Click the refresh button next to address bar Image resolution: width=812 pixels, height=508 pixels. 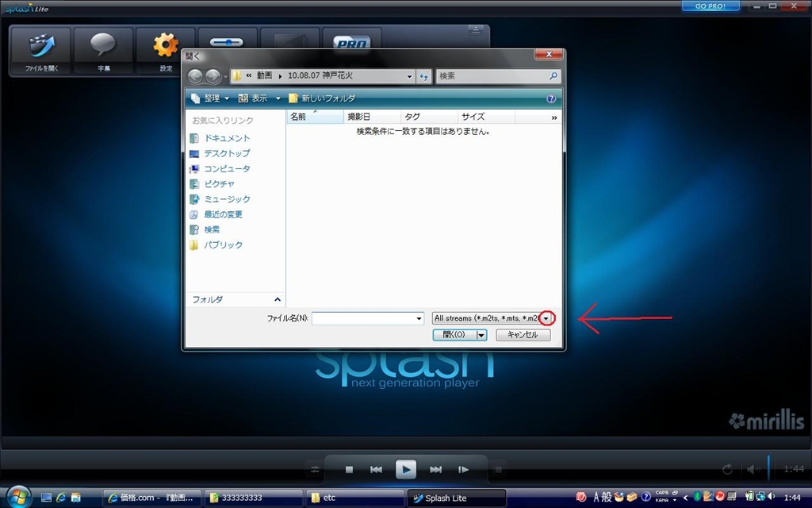click(x=423, y=76)
